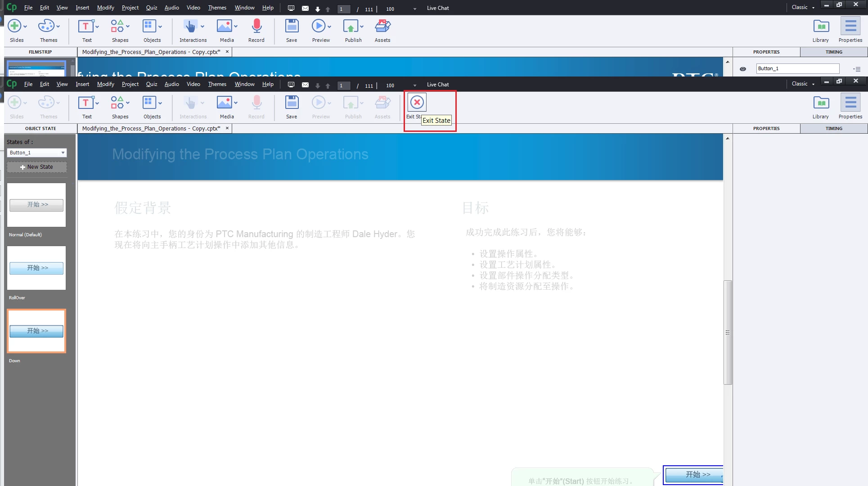The image size is (868, 486).
Task: Switch to the Timing tab in lower window
Action: tap(833, 129)
